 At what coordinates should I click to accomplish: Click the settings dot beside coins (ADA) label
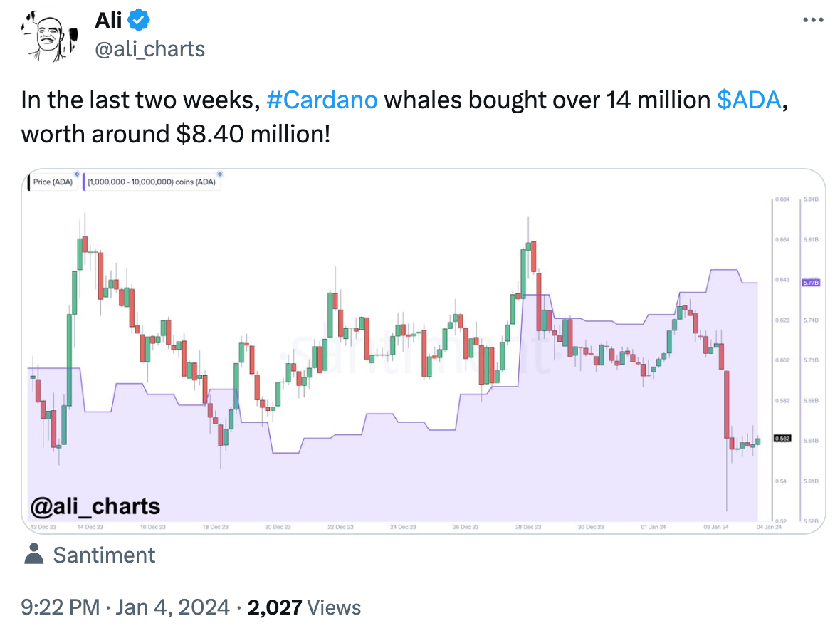[220, 174]
